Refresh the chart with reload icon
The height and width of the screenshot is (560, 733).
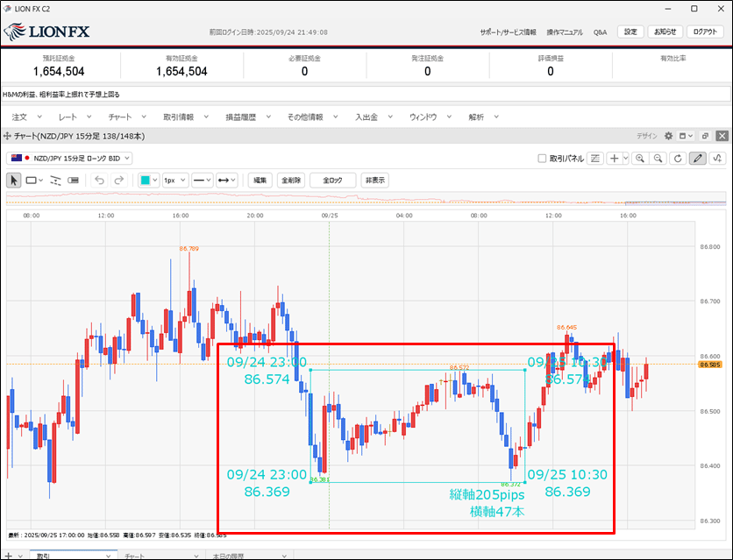pyautogui.click(x=677, y=159)
